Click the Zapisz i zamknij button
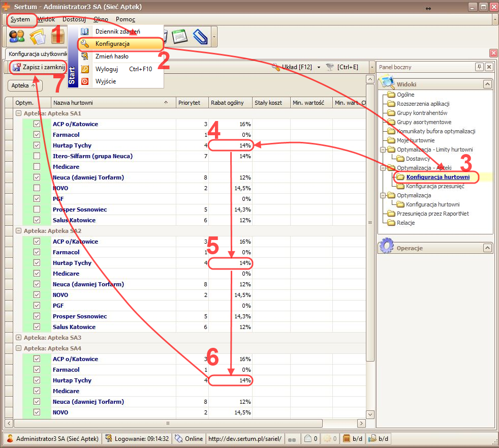This screenshot has height=448, width=499. click(39, 67)
